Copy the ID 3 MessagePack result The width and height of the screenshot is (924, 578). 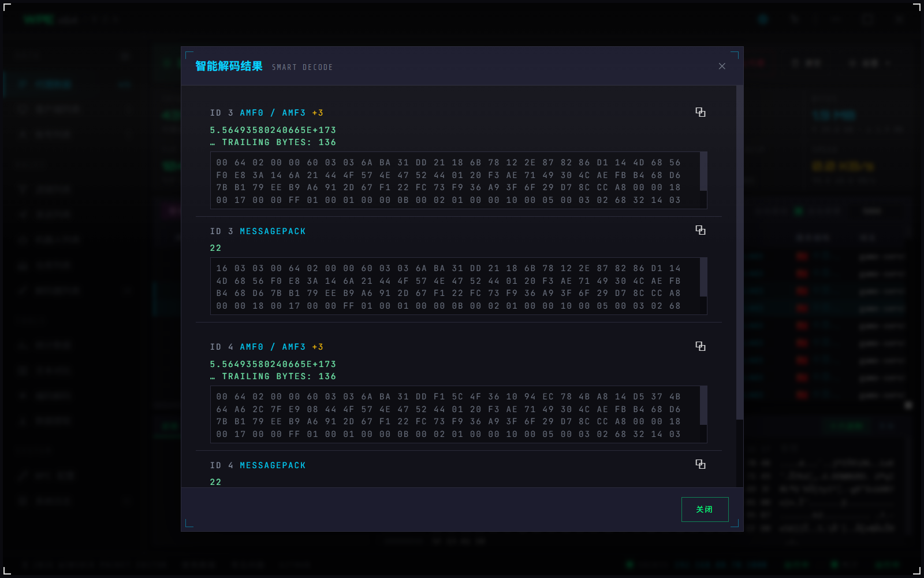tap(701, 230)
